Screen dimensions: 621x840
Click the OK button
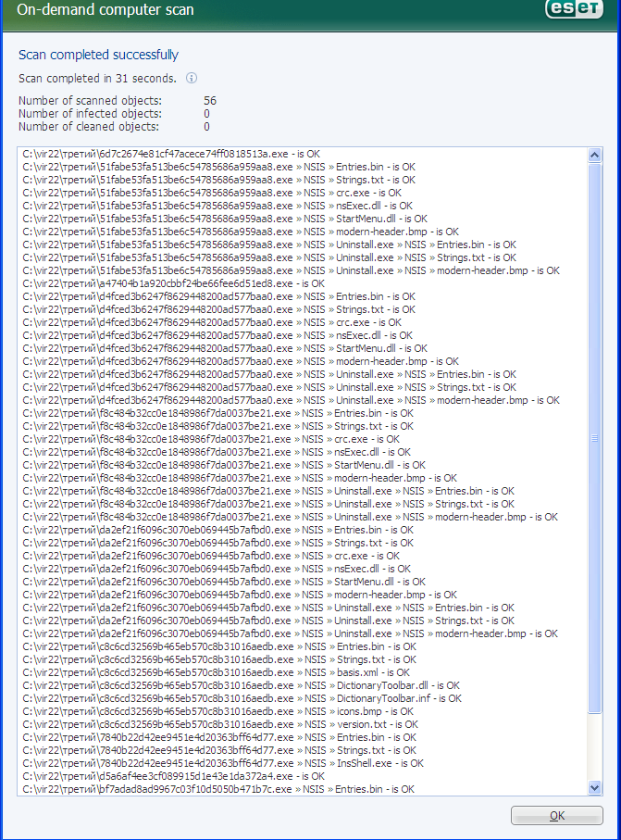point(557,815)
